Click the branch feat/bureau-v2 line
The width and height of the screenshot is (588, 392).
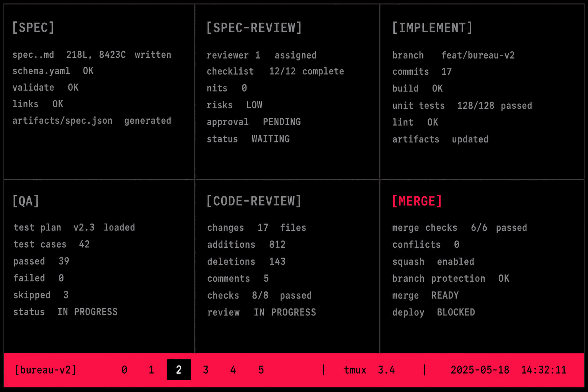tap(454, 56)
